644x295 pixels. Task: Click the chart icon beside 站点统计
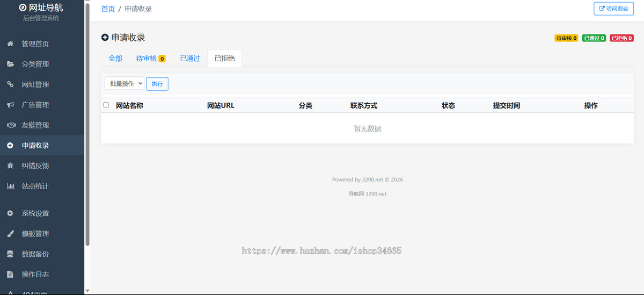pyautogui.click(x=10, y=186)
